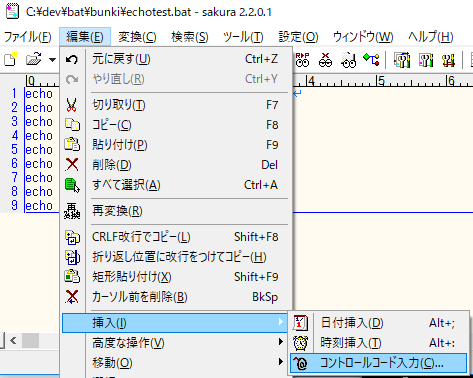Screen dimensions: 473x378
Task: Click line number 5 in the gutter
Action: coord(14,149)
